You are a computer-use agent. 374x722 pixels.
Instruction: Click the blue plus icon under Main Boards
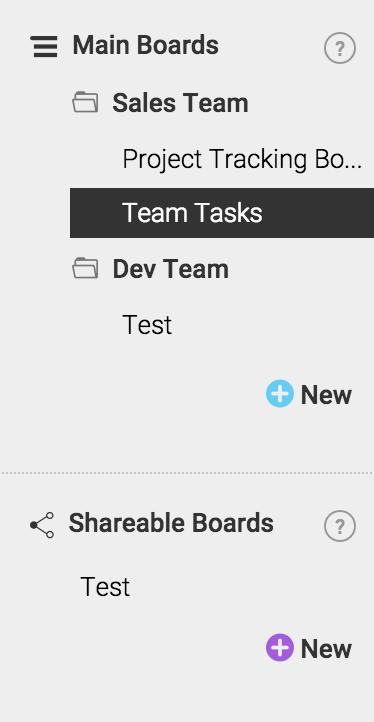coord(280,394)
